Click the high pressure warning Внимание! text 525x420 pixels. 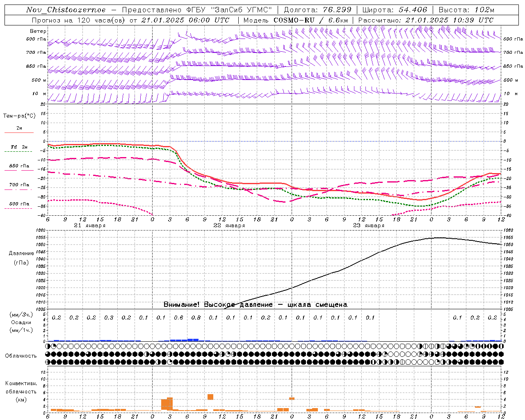tap(255, 305)
